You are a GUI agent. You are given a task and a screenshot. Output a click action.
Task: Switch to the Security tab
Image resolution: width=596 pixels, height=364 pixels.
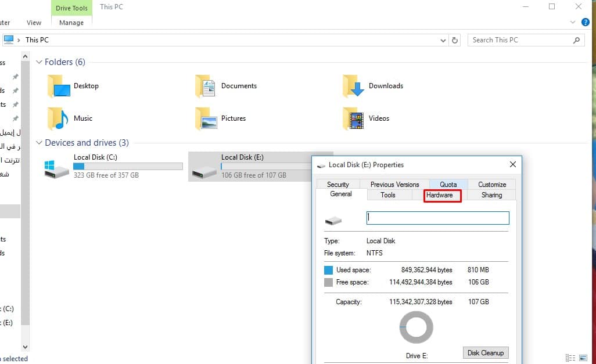338,185
